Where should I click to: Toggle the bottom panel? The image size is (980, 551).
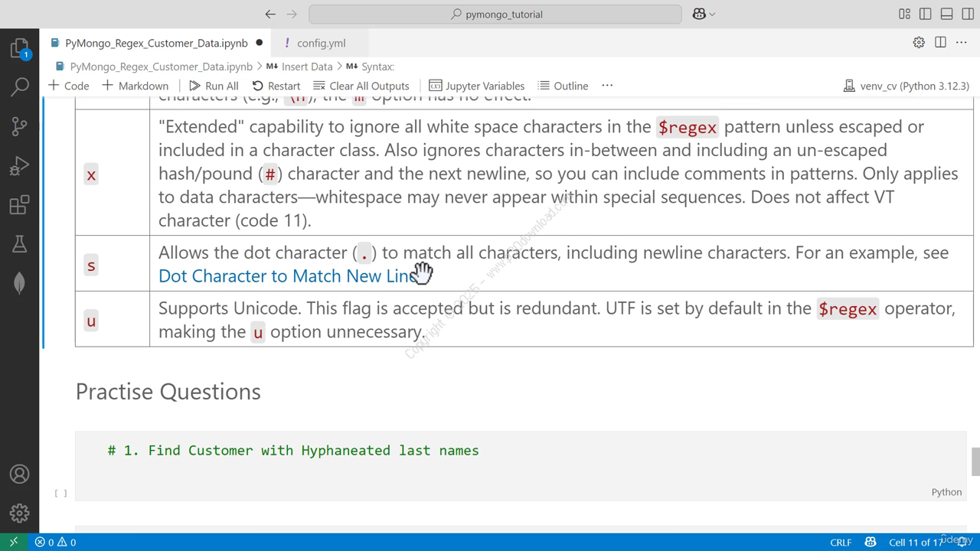947,14
